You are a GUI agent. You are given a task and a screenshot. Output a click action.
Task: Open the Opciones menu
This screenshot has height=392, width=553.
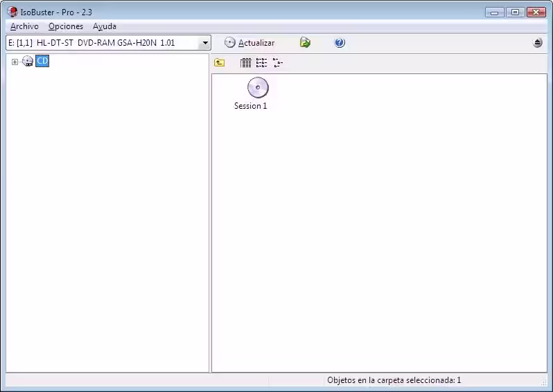pyautogui.click(x=66, y=26)
